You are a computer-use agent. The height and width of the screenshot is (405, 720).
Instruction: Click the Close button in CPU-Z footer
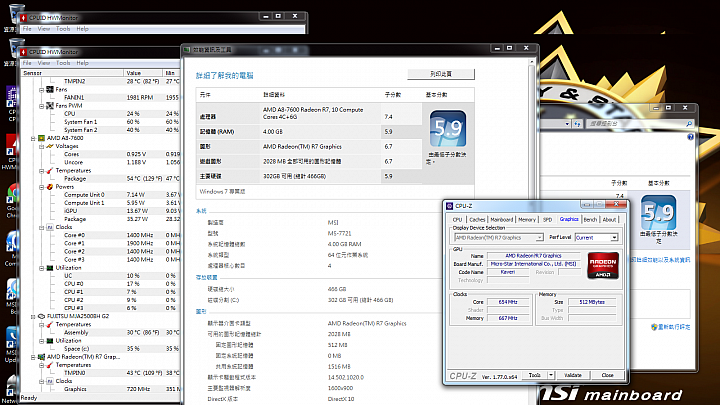[608, 375]
